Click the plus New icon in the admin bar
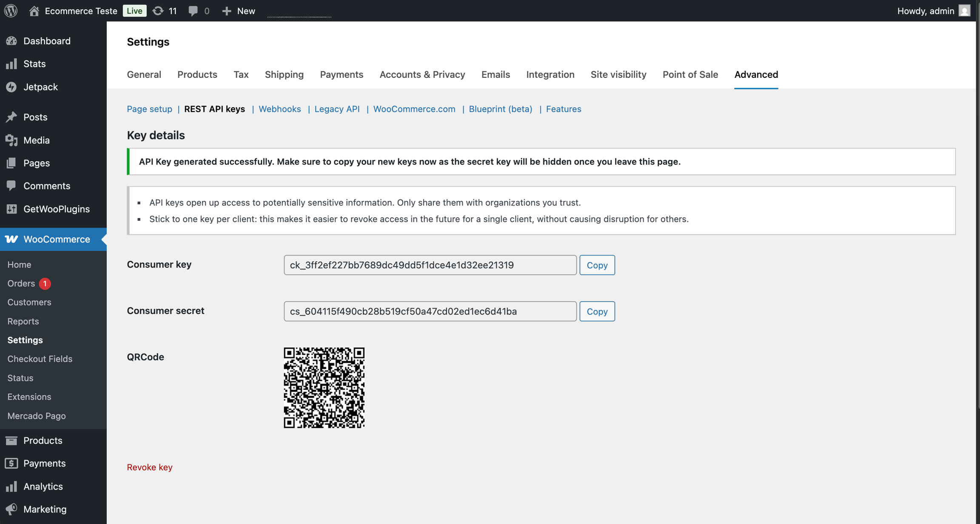 [x=227, y=11]
